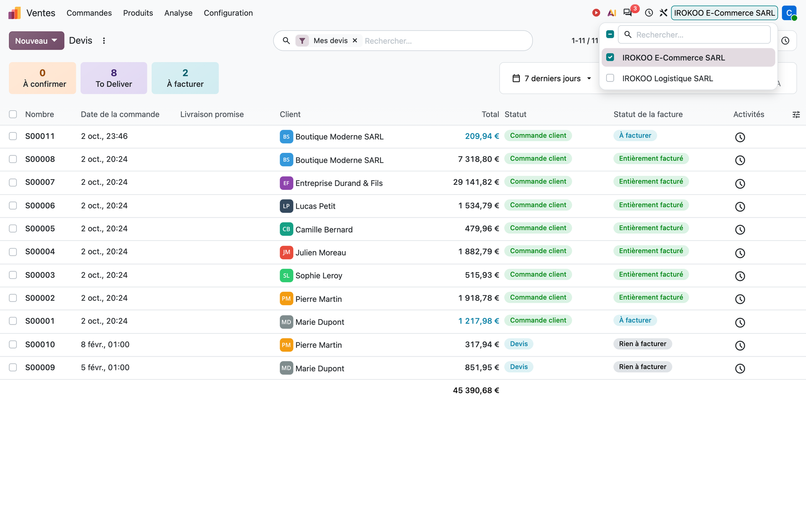The image size is (806, 532).
Task: Open the messages icon with badge 3
Action: [x=628, y=13]
